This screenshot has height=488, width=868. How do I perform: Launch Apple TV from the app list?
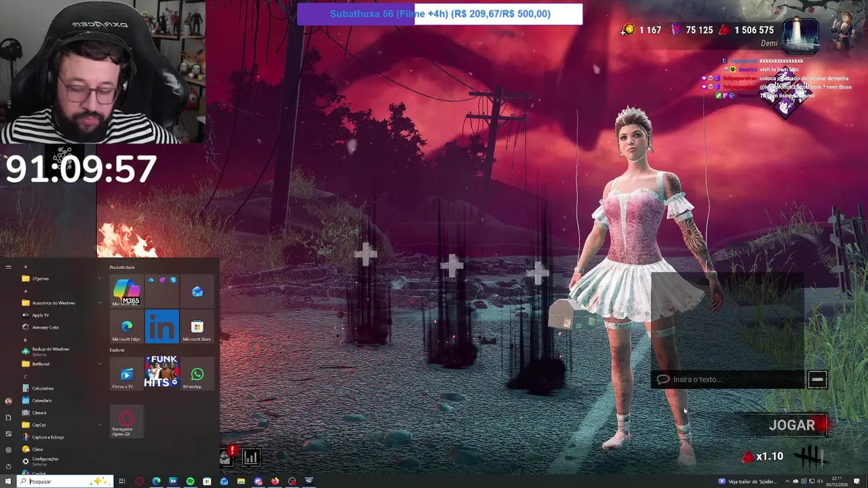(x=61, y=315)
